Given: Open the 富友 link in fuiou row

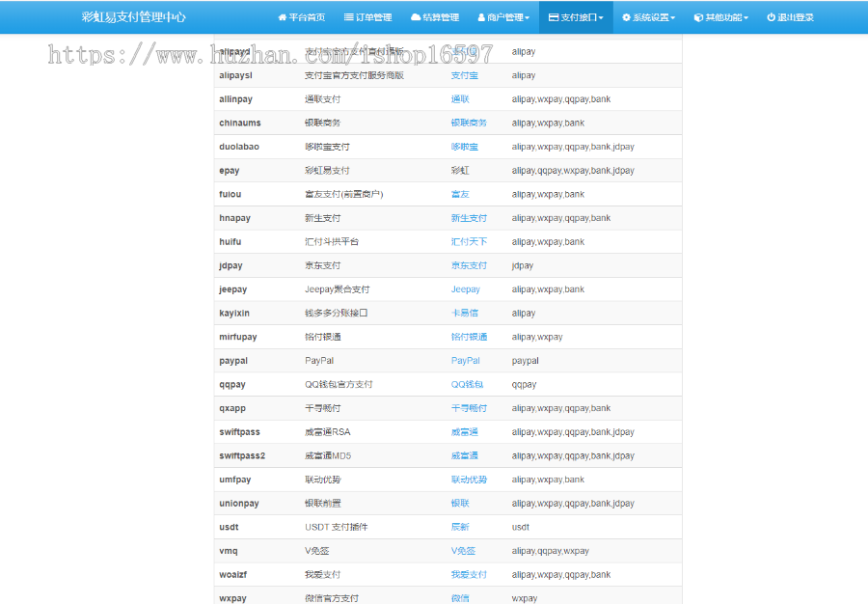Looking at the screenshot, I should point(460,194).
